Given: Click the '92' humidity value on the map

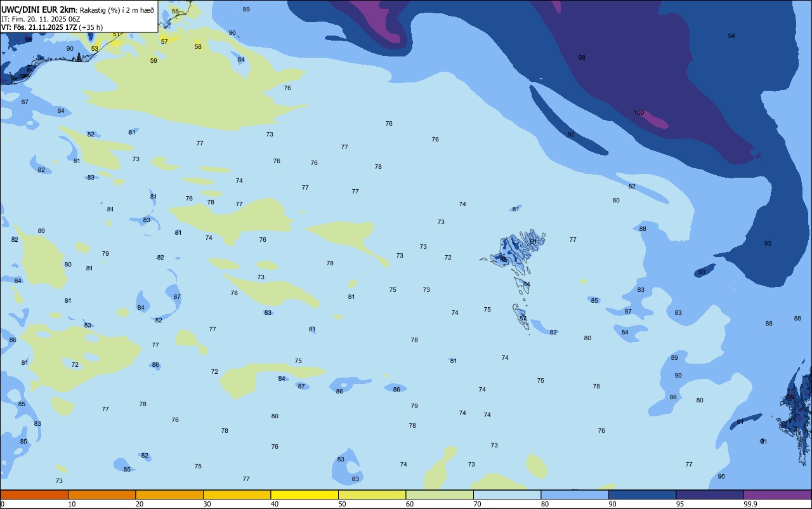Looking at the screenshot, I should point(571,134).
